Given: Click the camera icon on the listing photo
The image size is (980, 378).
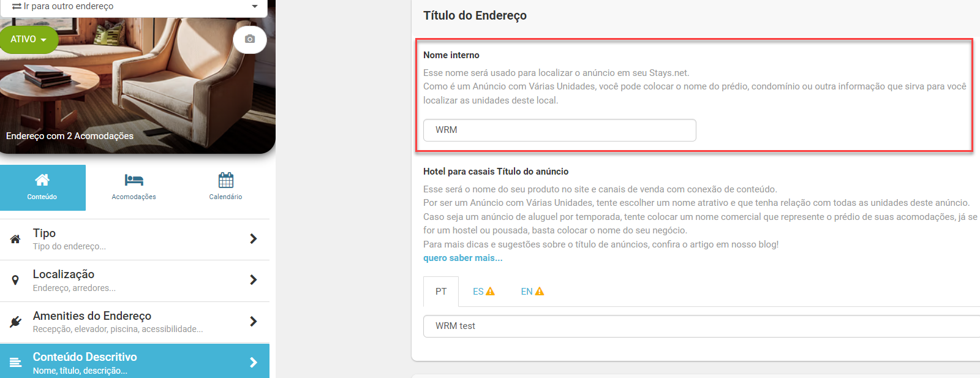Looking at the screenshot, I should (250, 39).
